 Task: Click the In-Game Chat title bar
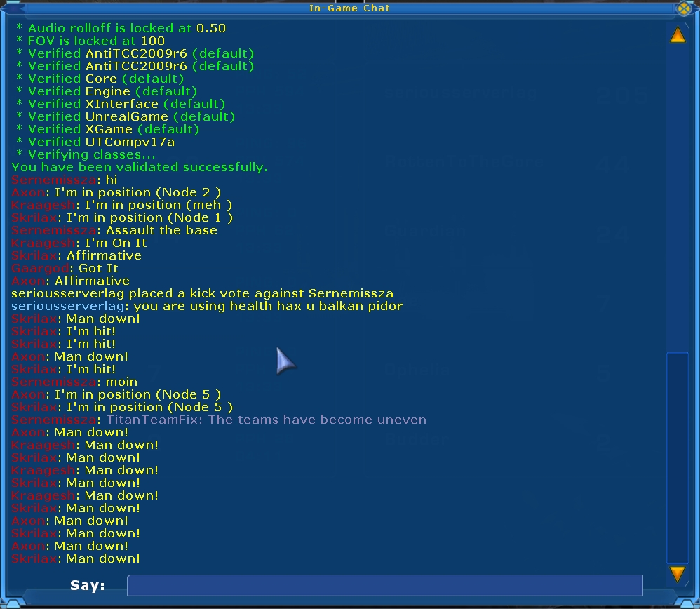point(349,8)
